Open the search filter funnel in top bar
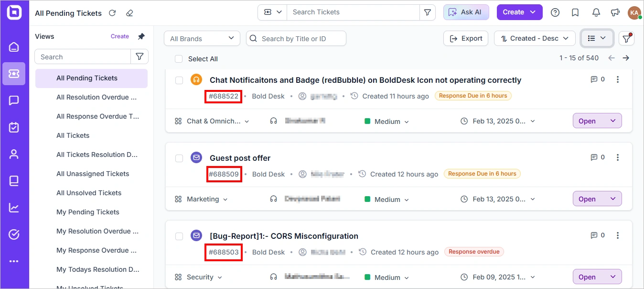This screenshot has width=644, height=289. pyautogui.click(x=427, y=12)
